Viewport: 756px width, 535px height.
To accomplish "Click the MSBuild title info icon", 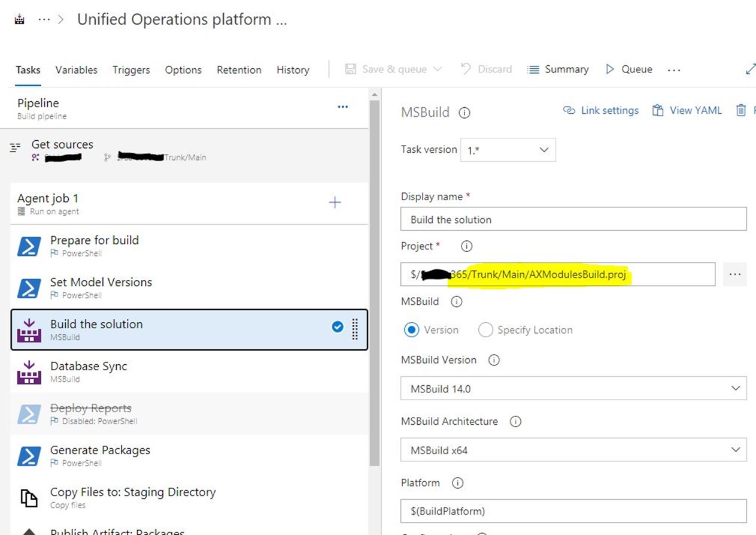I will point(464,113).
